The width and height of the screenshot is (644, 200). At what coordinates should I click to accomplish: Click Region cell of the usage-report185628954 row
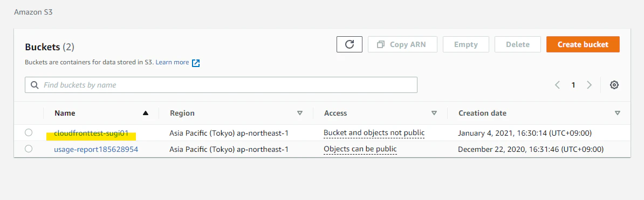[229, 149]
